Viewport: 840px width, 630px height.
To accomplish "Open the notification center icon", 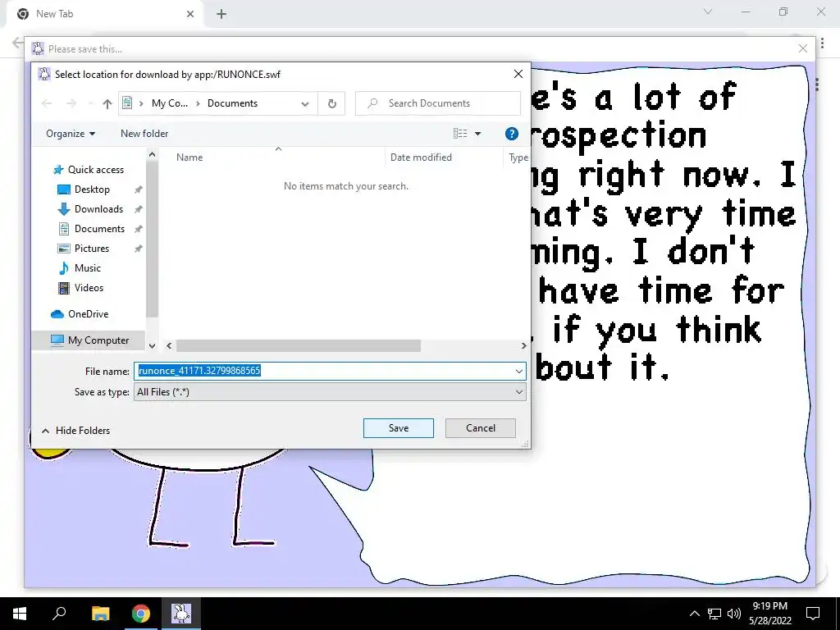I will tap(813, 614).
